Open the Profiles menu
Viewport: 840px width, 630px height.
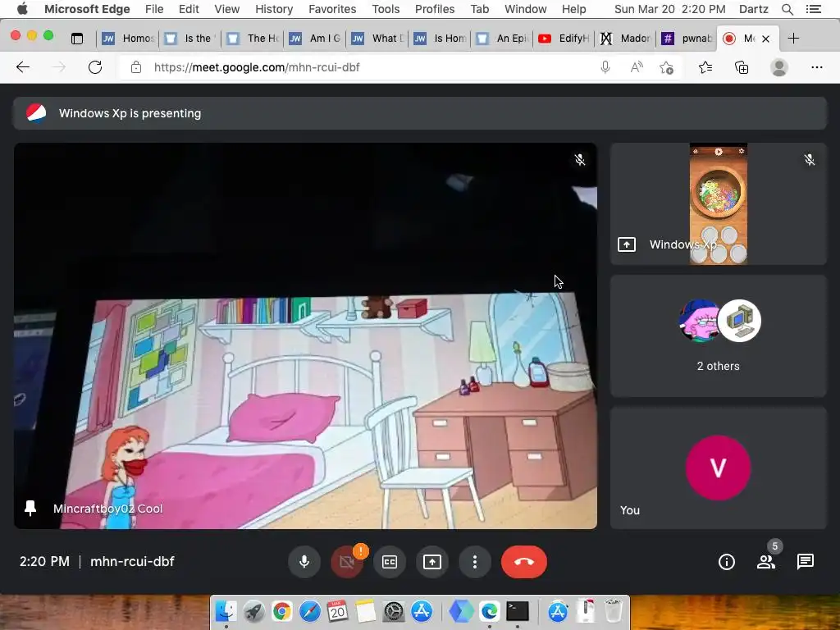click(x=435, y=9)
